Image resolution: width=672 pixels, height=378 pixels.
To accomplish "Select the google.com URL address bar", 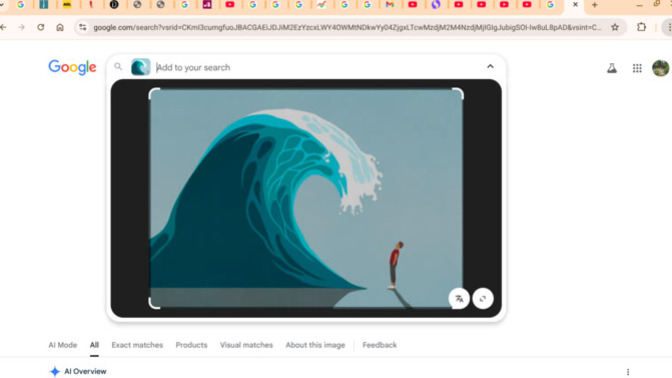I will pos(347,27).
